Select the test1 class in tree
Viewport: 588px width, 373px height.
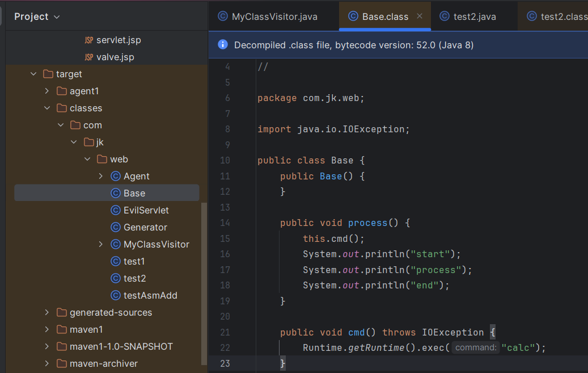coord(134,261)
